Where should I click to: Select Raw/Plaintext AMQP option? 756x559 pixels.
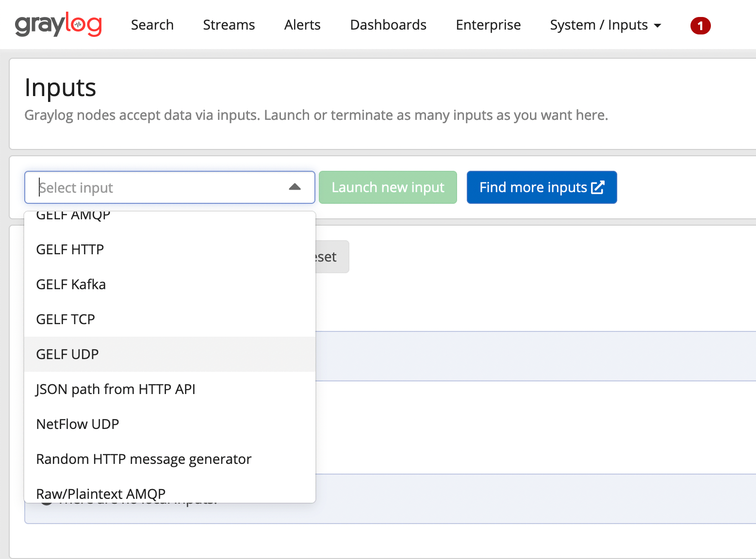(101, 493)
